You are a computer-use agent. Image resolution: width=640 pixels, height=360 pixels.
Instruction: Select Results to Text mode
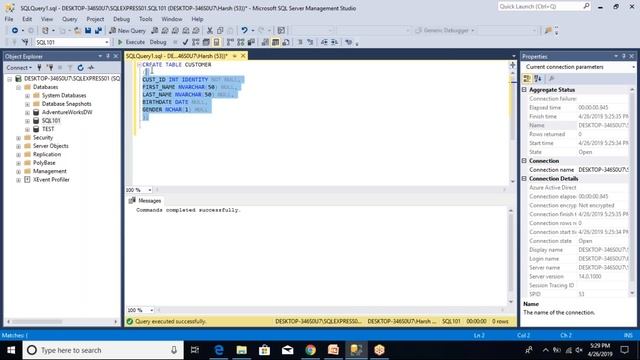point(265,42)
